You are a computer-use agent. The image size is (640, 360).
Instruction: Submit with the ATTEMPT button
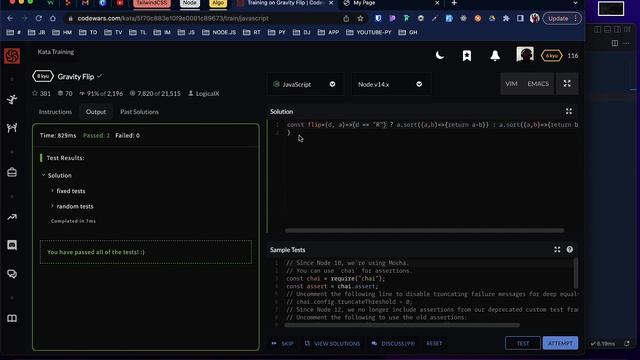(x=560, y=343)
